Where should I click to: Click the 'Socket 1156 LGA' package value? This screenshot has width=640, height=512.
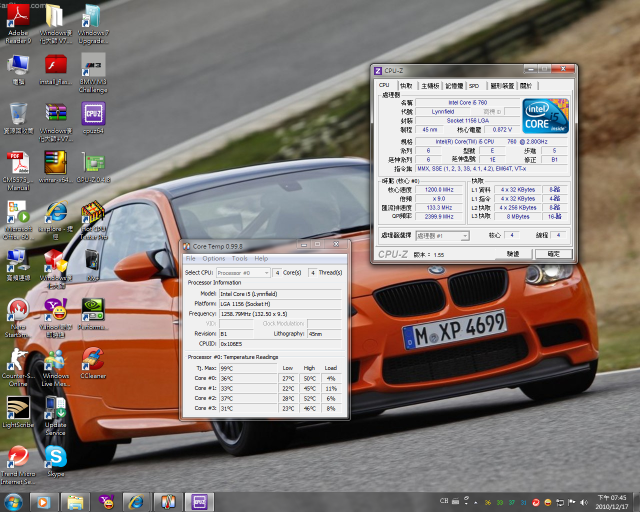point(467,120)
